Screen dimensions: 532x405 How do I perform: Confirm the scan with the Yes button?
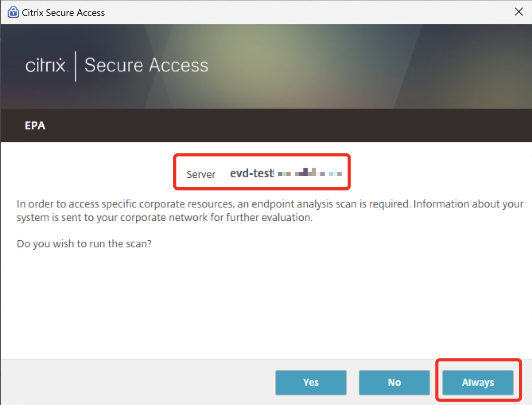pyautogui.click(x=311, y=382)
